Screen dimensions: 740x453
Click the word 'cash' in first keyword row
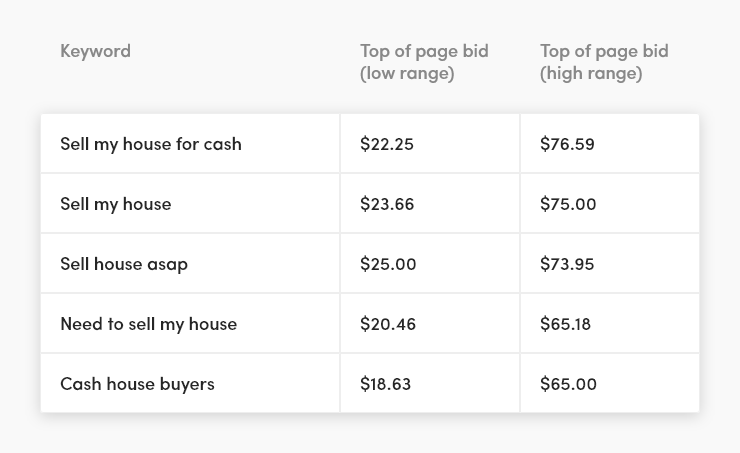(222, 144)
